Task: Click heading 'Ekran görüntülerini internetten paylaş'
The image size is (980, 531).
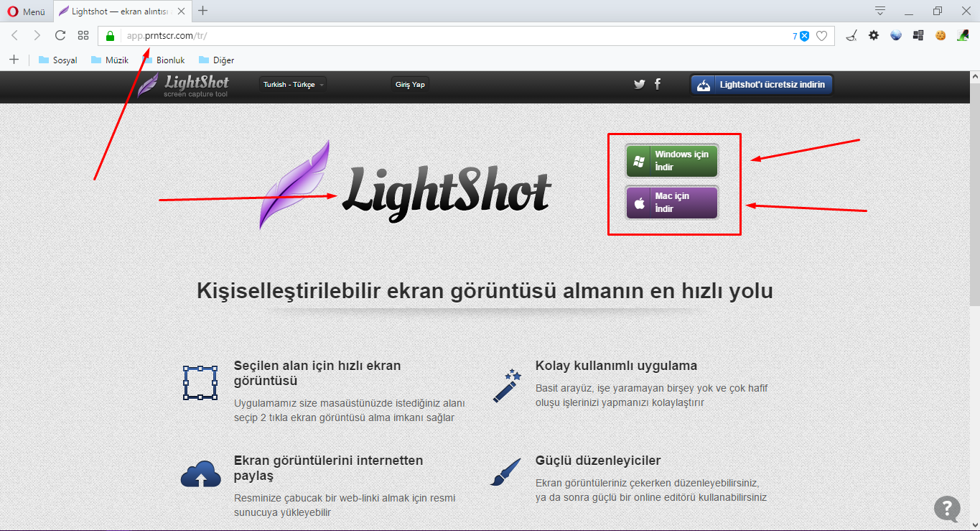Action: (328, 468)
